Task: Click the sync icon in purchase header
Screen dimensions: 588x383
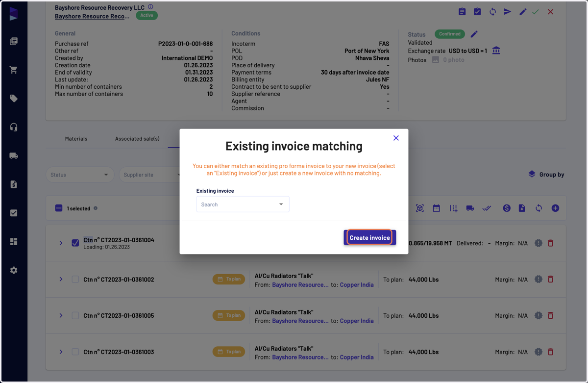Action: pyautogui.click(x=492, y=12)
